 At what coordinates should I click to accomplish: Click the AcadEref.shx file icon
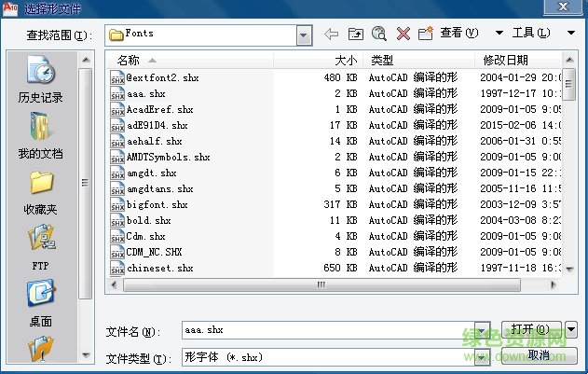tap(117, 109)
